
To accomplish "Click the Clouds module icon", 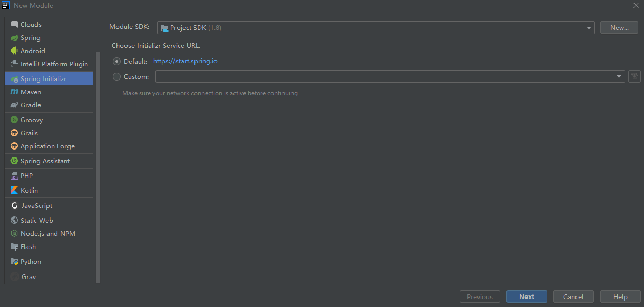I will pos(14,24).
